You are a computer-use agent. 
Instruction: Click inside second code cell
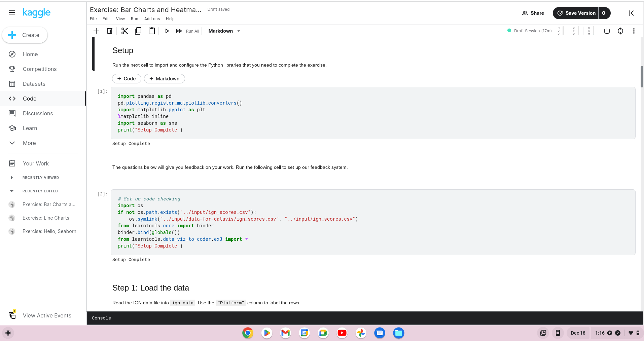[x=373, y=222]
